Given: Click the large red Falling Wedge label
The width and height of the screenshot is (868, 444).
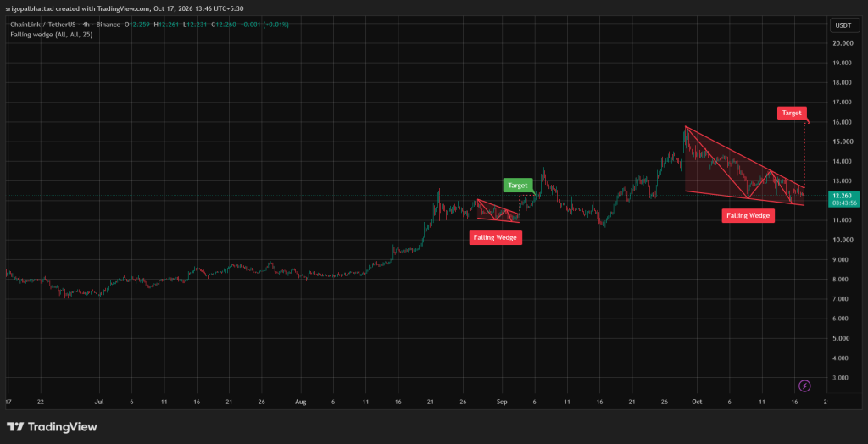Looking at the screenshot, I should coord(748,216).
